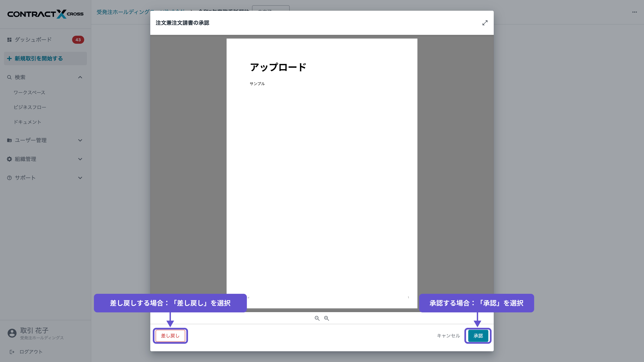
Task: Expand the サポート section
Action: 80,178
